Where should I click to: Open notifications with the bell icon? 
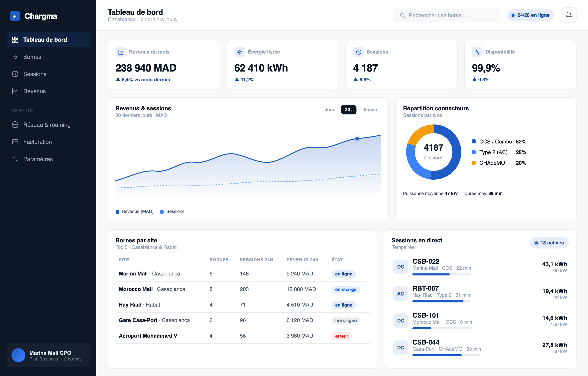(568, 15)
